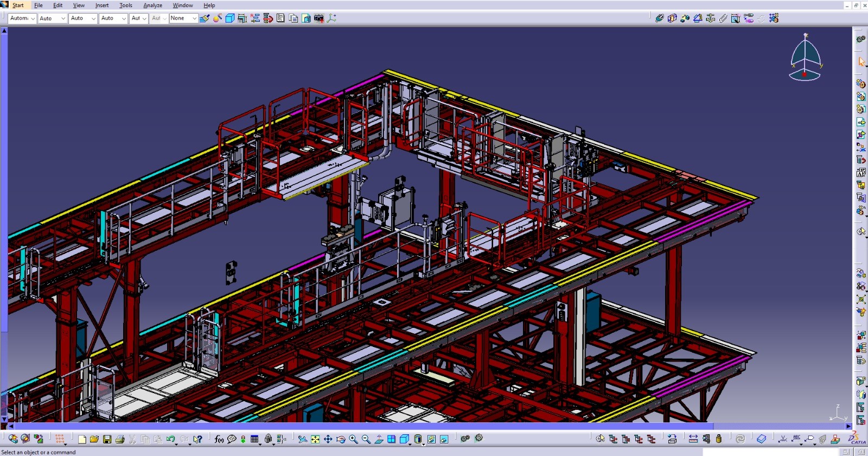
Task: Click the Multi-View quad icon
Action: tap(391, 439)
